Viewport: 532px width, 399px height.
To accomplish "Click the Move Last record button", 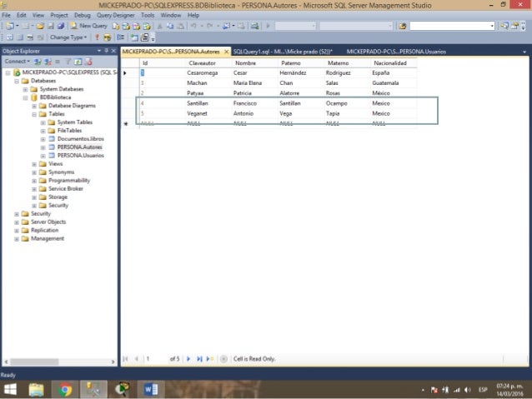I will click(199, 359).
